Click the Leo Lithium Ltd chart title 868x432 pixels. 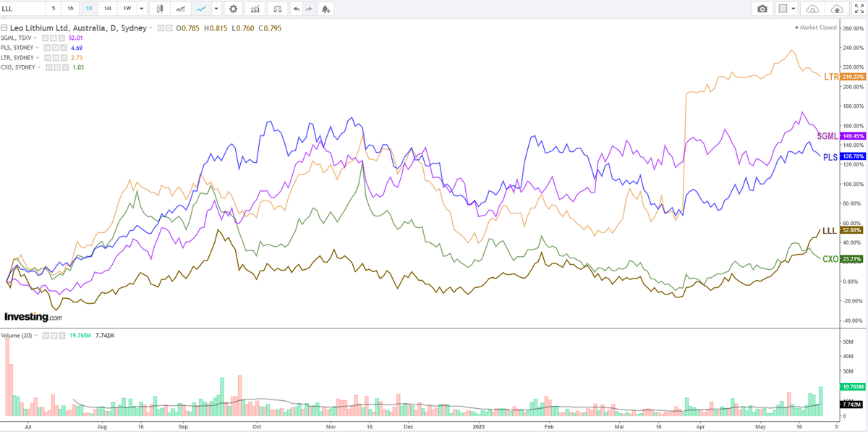tap(77, 28)
